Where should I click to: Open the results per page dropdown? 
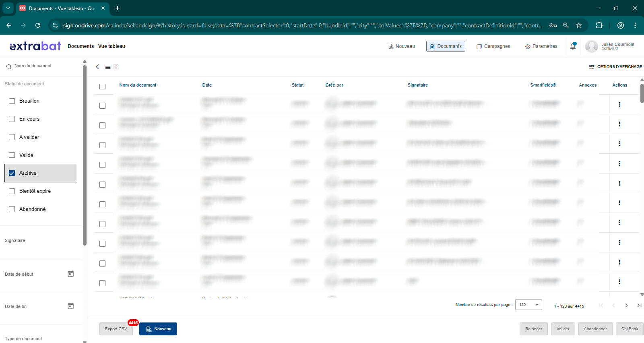pyautogui.click(x=529, y=305)
